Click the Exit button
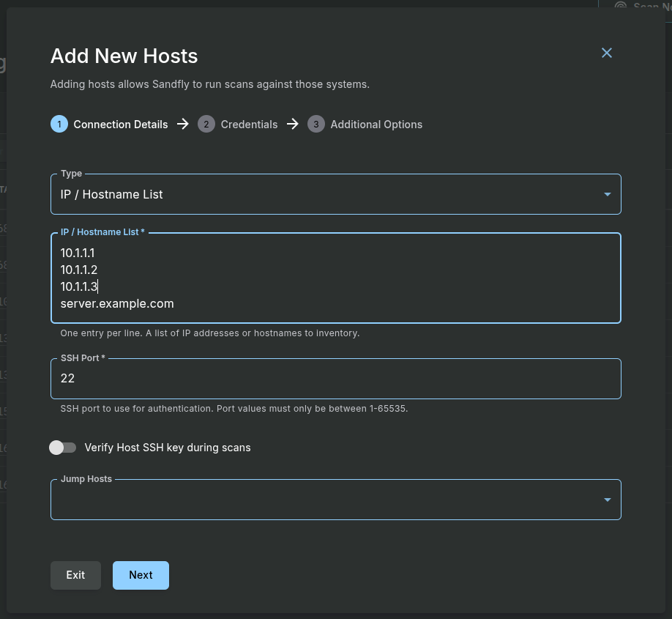672x619 pixels. [75, 575]
